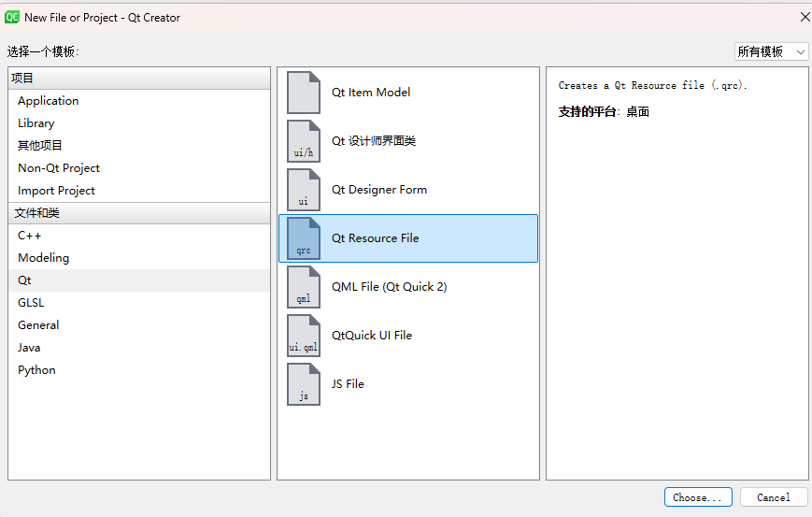The height and width of the screenshot is (517, 812).
Task: Select the Qt files category
Action: (x=139, y=280)
